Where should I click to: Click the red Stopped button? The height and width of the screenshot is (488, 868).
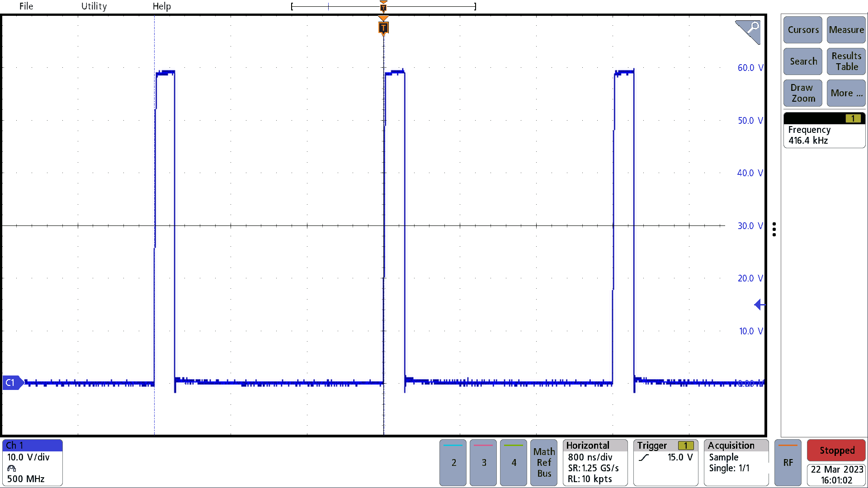(x=836, y=450)
